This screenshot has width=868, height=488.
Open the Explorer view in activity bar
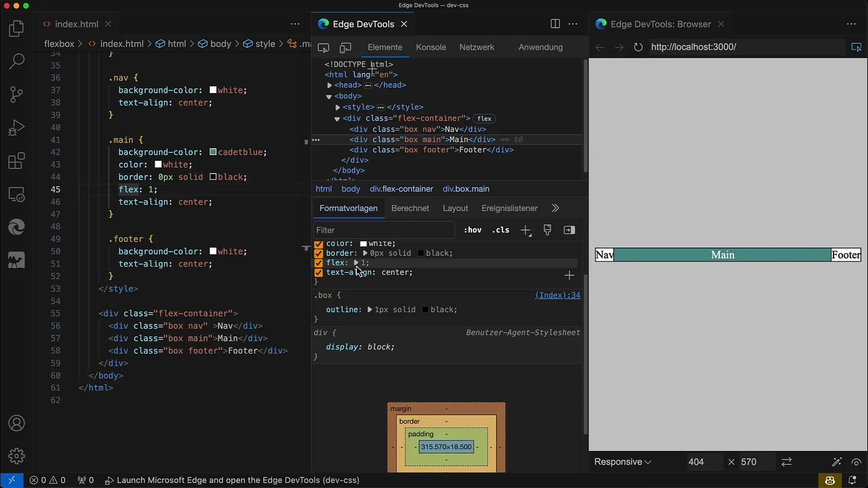pos(16,29)
